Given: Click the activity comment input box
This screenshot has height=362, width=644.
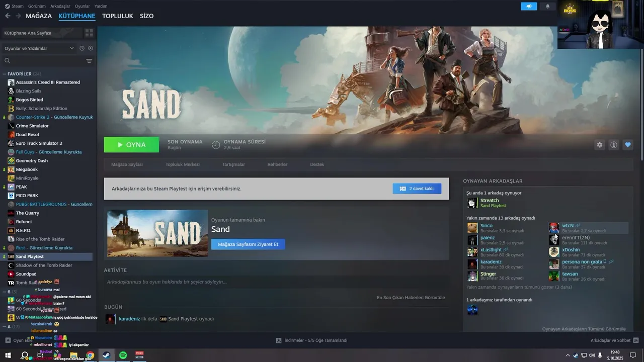Looking at the screenshot, I should pyautogui.click(x=276, y=282).
